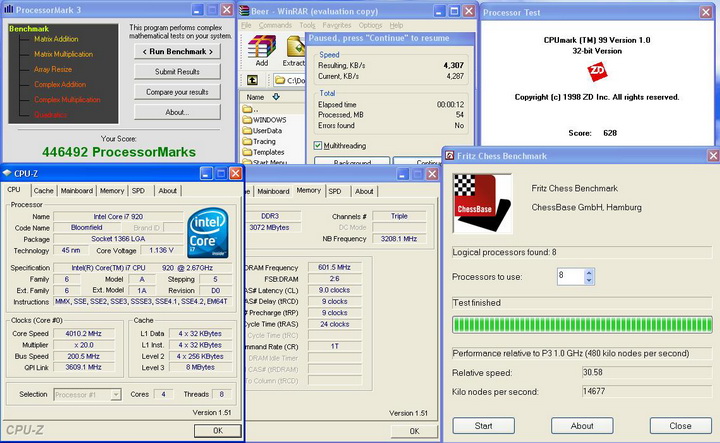Image resolution: width=720 pixels, height=443 pixels.
Task: Decrease Processors to use with down arrow
Action: pos(589,280)
